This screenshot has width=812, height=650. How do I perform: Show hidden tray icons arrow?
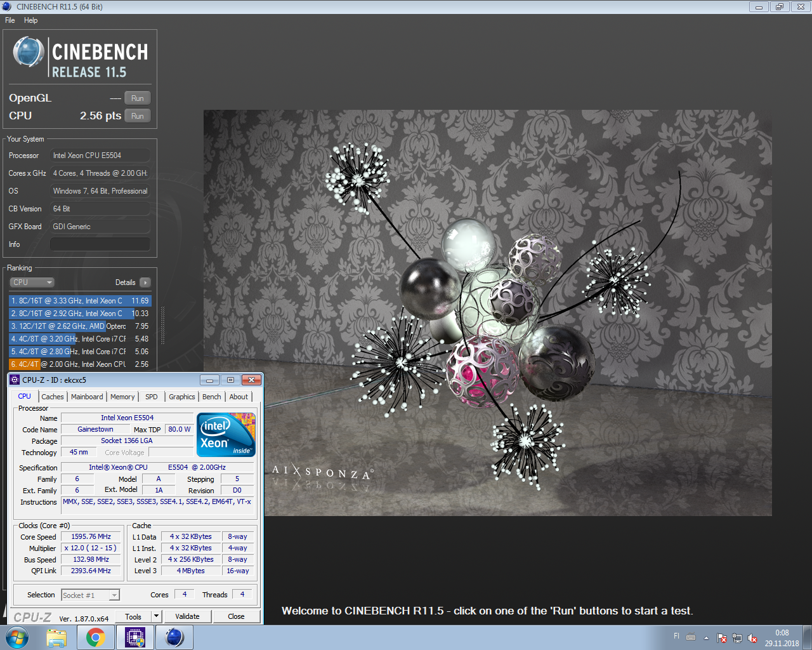[x=706, y=638]
